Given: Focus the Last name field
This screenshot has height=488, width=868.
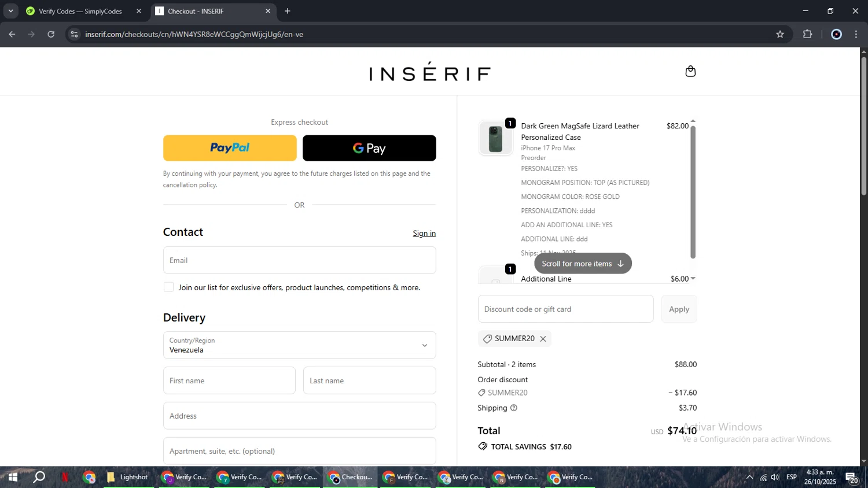Looking at the screenshot, I should pyautogui.click(x=369, y=380).
